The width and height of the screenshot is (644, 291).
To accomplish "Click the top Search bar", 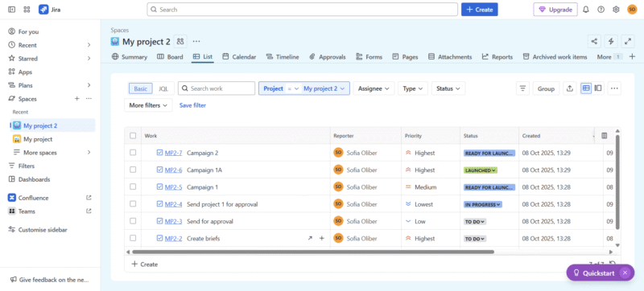I will point(303,10).
